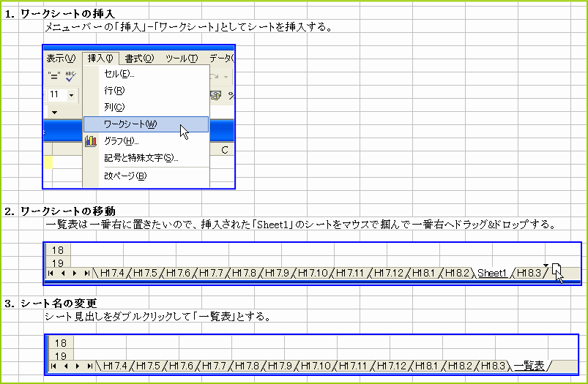The width and height of the screenshot is (588, 384).
Task: Select H17.6 tab in step 2 tab bar
Action: coord(178,273)
